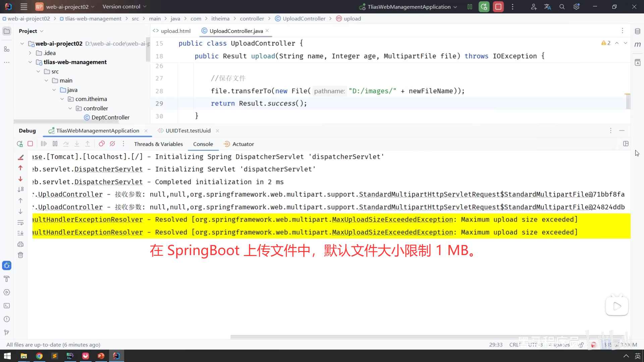Click the UploadController breadcrumb
Viewport: 644px width, 362px height.
(x=304, y=19)
